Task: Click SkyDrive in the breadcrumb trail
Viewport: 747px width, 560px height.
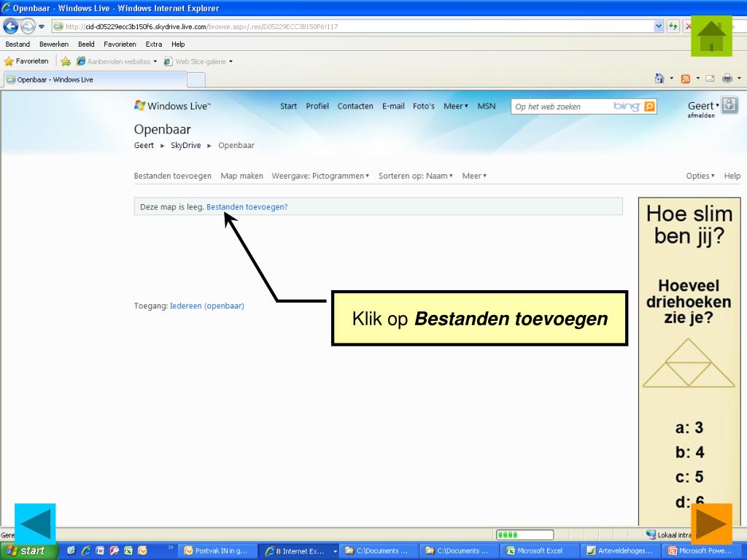Action: pyautogui.click(x=186, y=145)
